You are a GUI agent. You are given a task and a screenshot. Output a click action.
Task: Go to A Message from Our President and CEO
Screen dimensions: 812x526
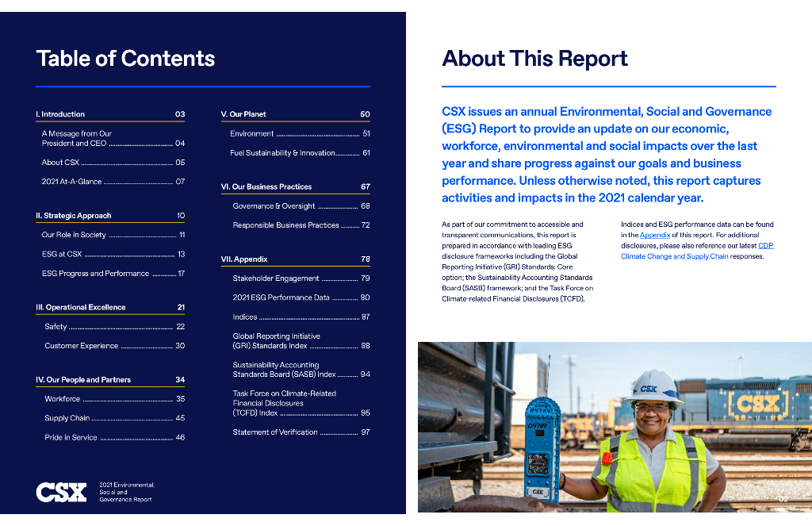(113, 138)
